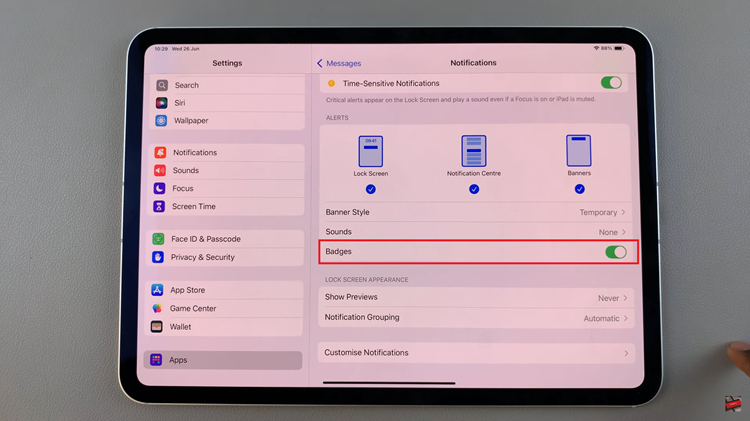Tap the Sounds speaker icon
The image size is (750, 421).
[160, 170]
